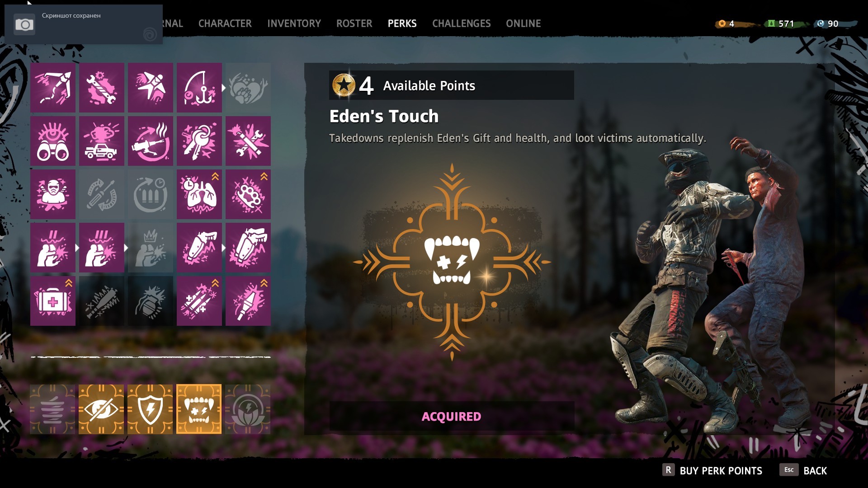Select the crossed-out eye Eden perk

101,409
